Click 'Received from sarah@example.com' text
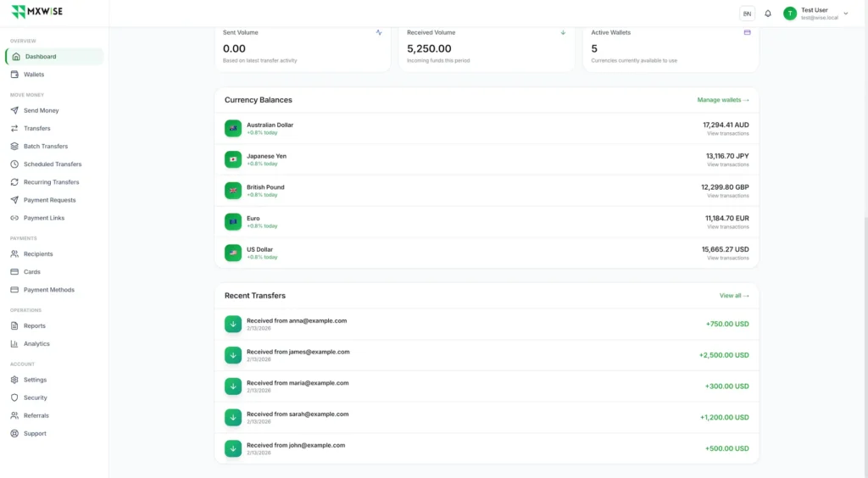The height and width of the screenshot is (478, 868). tap(298, 414)
